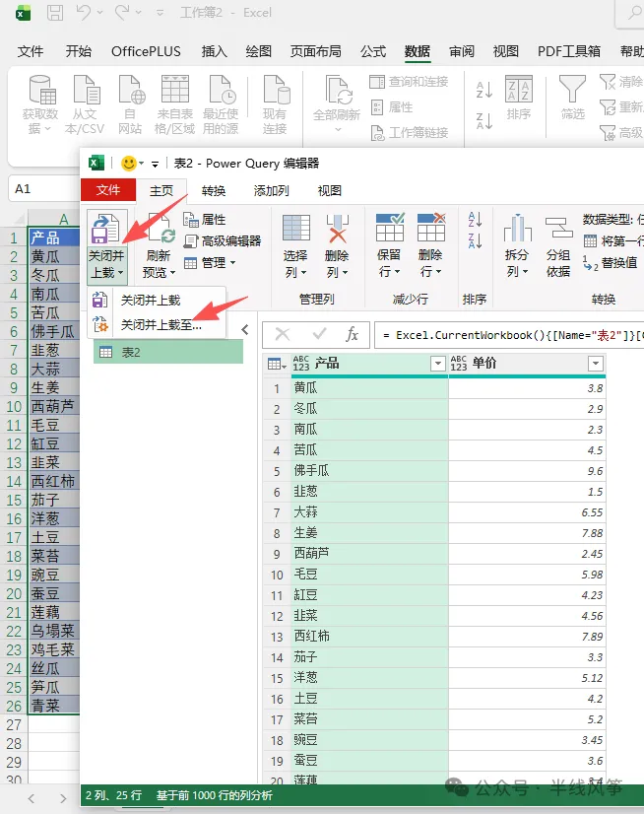The width and height of the screenshot is (644, 814).
Task: Sort descending in the Power Query ribbon
Action: click(x=475, y=240)
